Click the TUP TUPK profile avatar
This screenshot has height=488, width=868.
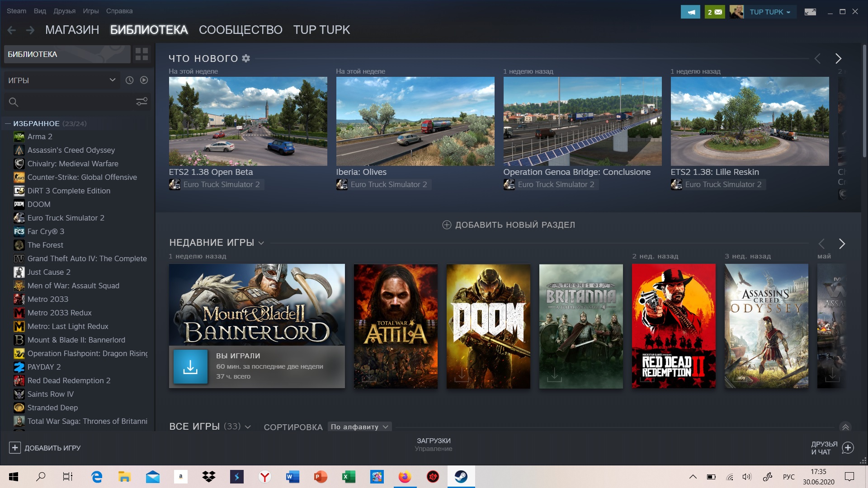coord(736,12)
